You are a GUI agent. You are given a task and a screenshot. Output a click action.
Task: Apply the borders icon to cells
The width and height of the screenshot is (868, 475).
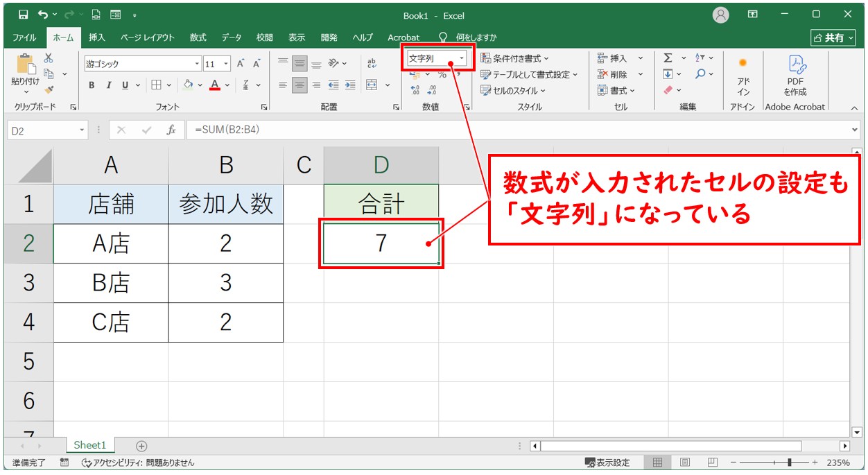(157, 85)
